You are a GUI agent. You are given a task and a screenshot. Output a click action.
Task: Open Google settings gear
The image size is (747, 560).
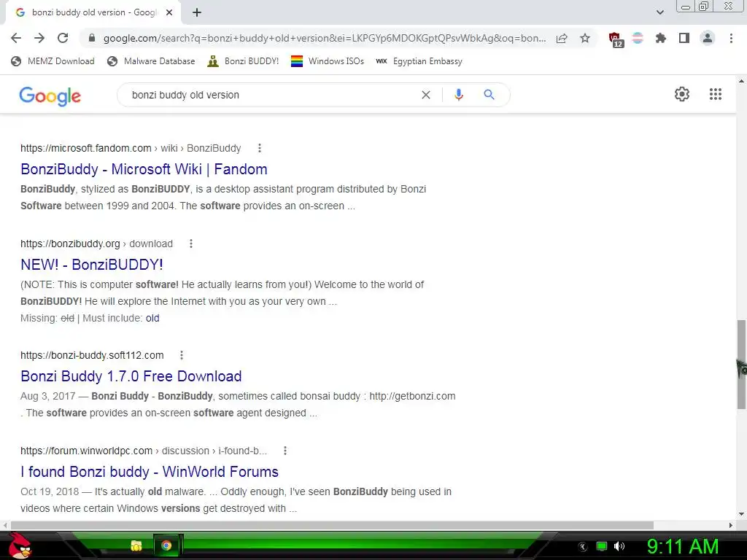click(682, 94)
